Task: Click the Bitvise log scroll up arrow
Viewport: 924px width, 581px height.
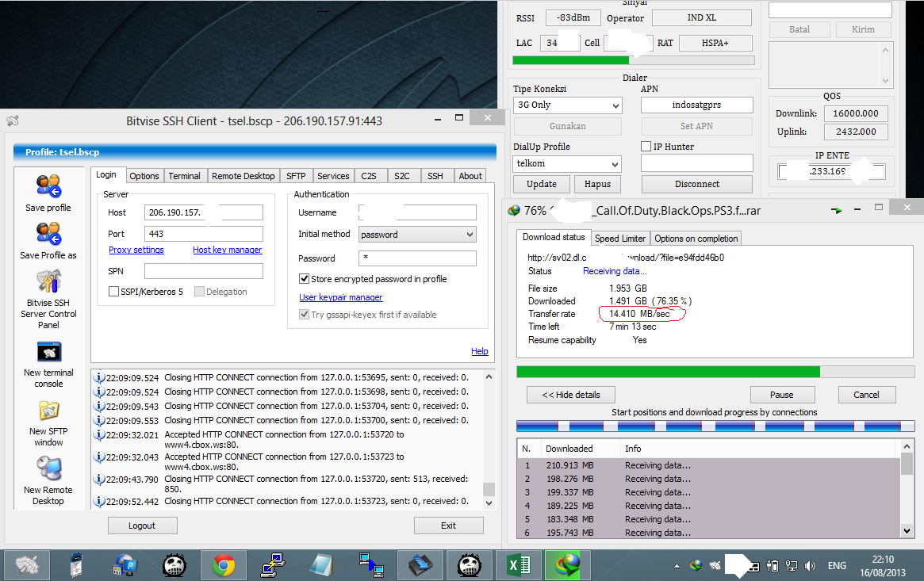Action: (x=489, y=377)
